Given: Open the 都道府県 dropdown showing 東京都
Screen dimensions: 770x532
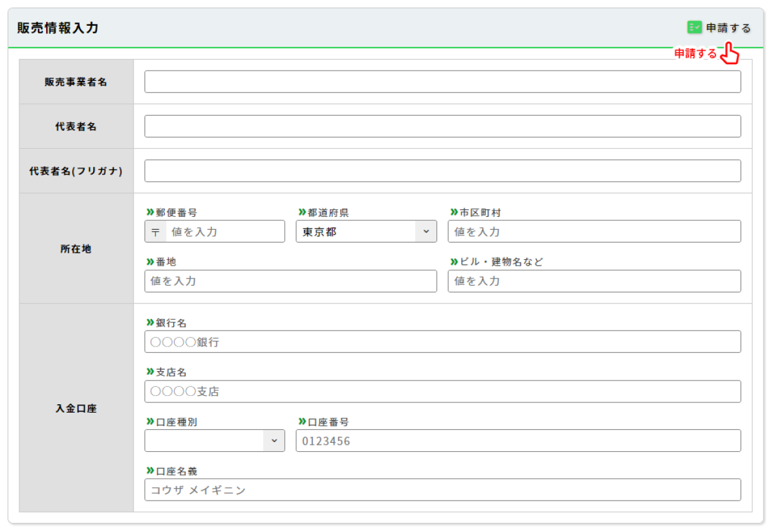Looking at the screenshot, I should [366, 232].
